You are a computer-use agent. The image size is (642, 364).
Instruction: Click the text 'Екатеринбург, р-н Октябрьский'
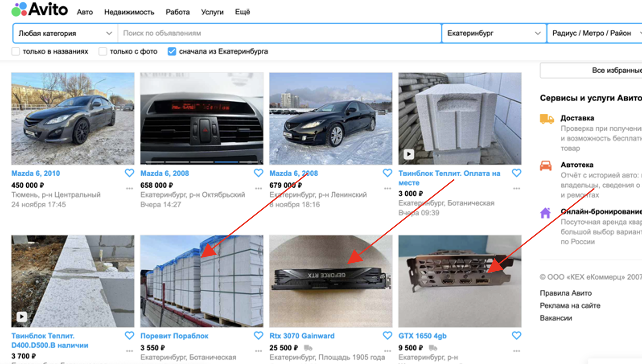pyautogui.click(x=193, y=194)
